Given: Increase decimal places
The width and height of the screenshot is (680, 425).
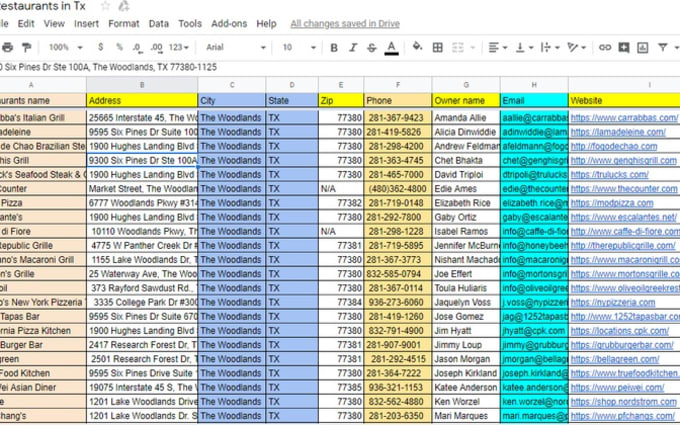Looking at the screenshot, I should [x=156, y=47].
